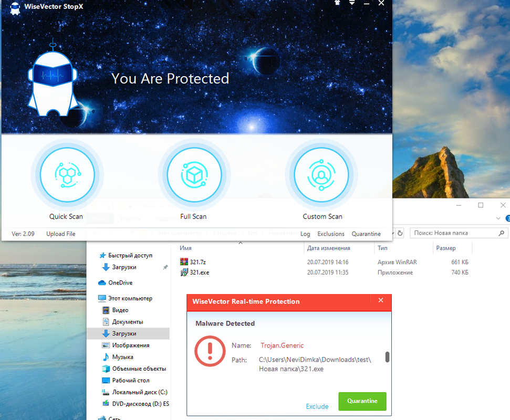Select the Trojan.Generic threat name
The image size is (510, 420).
282,345
